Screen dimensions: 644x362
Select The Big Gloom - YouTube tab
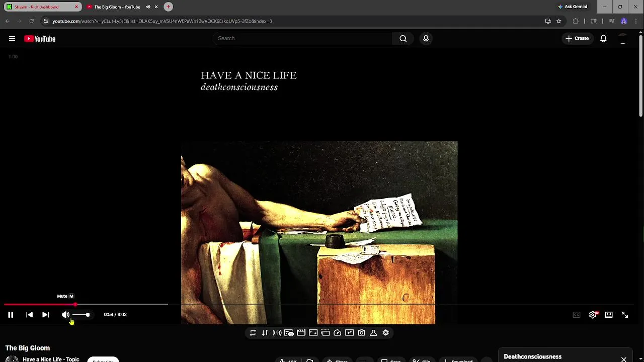pyautogui.click(x=117, y=7)
